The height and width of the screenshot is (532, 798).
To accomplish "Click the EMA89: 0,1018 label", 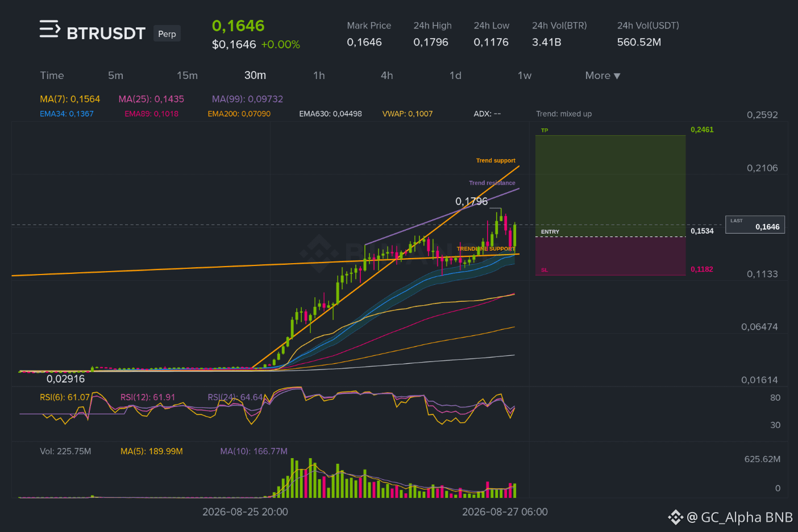I will click(x=151, y=114).
